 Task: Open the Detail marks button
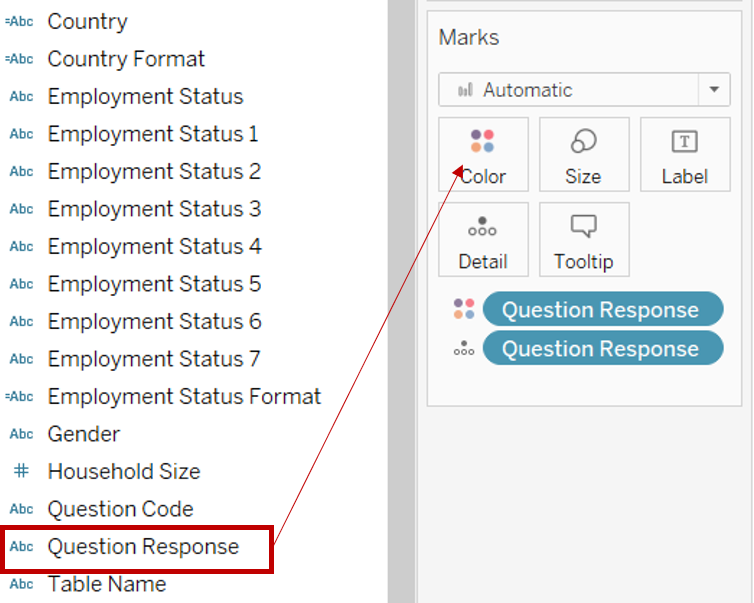[x=483, y=239]
